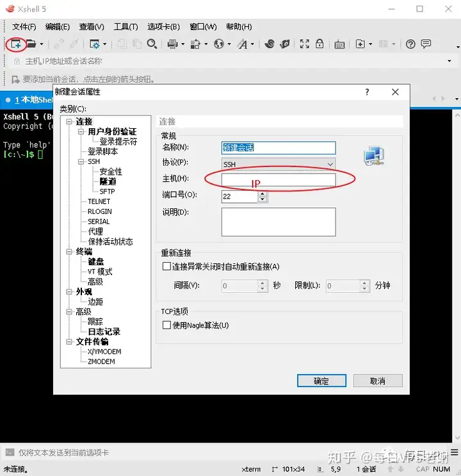The width and height of the screenshot is (461, 476).
Task: Click the 说明(D) description text area
Action: [279, 222]
